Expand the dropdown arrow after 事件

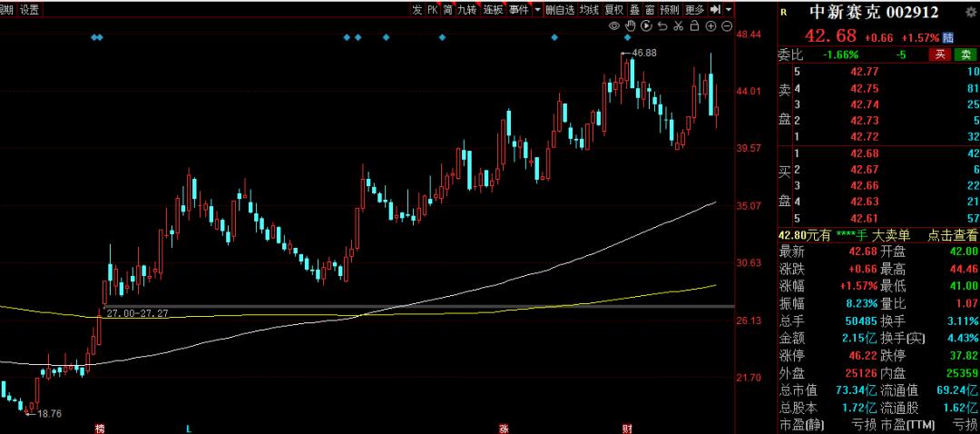pos(537,9)
